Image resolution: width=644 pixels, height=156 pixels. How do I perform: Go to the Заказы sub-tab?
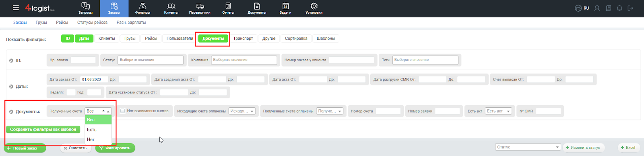(20, 23)
